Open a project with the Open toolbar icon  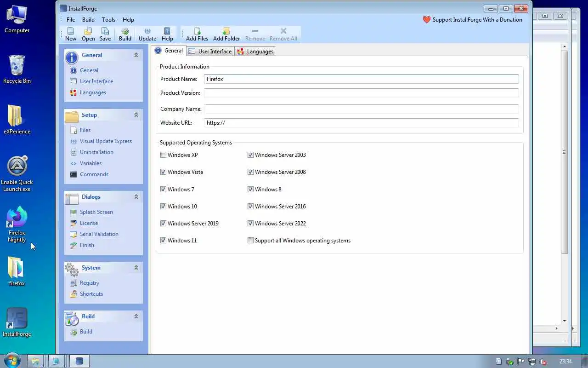[88, 34]
